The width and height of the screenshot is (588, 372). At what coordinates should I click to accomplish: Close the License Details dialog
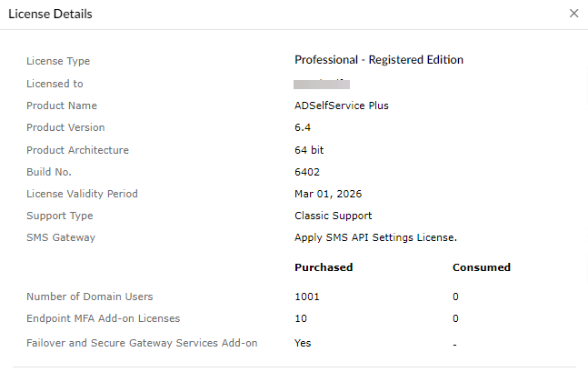(573, 14)
